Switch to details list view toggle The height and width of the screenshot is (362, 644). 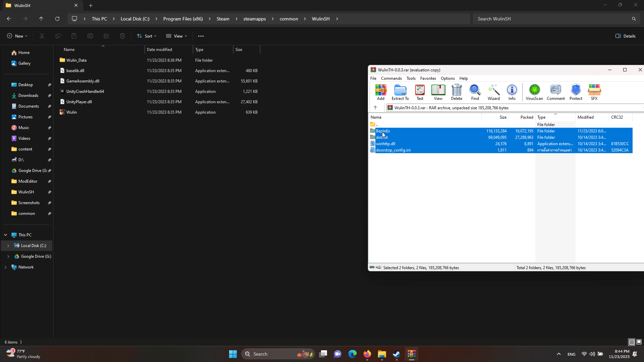(632, 342)
